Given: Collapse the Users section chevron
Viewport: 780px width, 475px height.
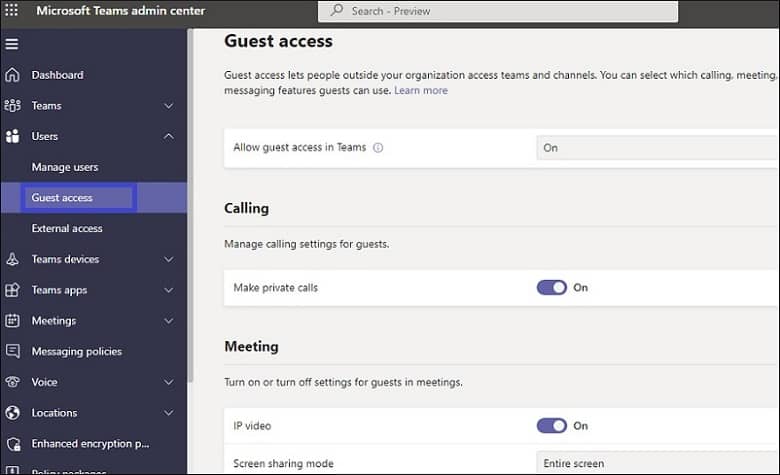Looking at the screenshot, I should tap(169, 136).
